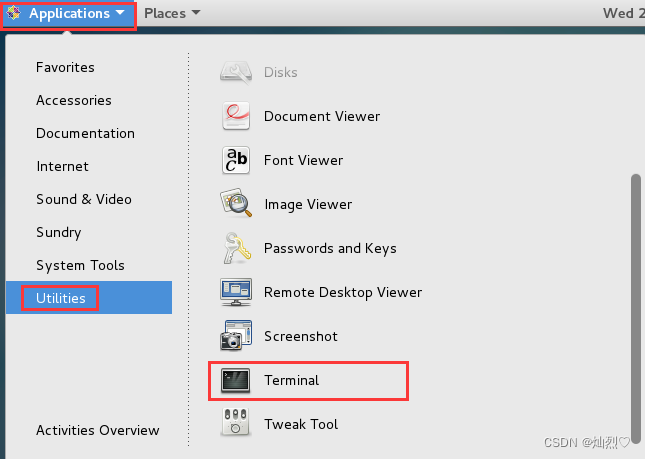Click the Passwords and Keys icon
The height and width of the screenshot is (459, 645).
pyautogui.click(x=237, y=248)
